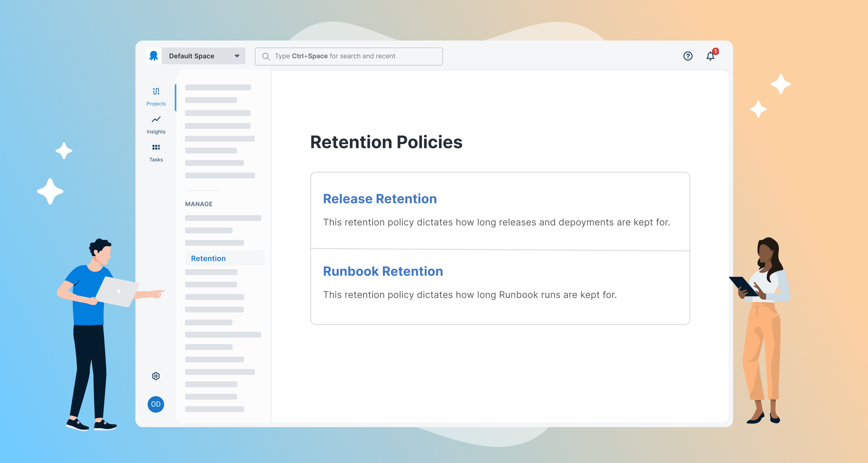Click inside the Ctrl+Space search field

349,56
